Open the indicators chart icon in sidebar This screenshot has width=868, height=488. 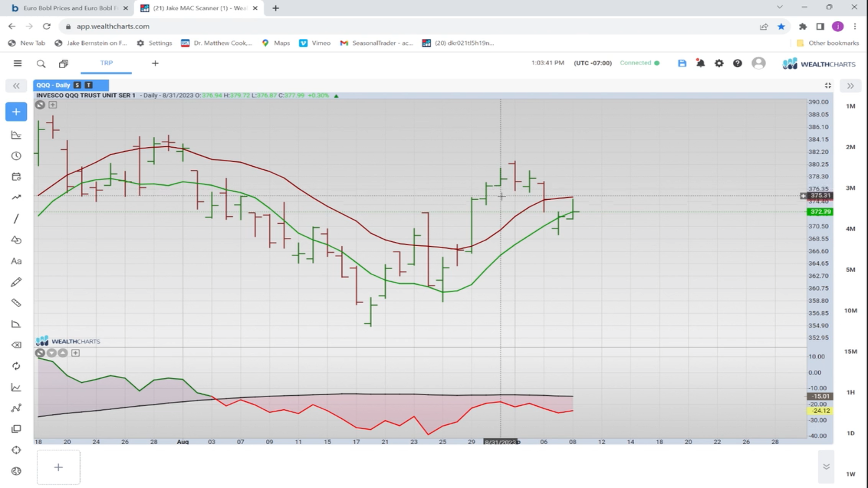click(x=16, y=135)
